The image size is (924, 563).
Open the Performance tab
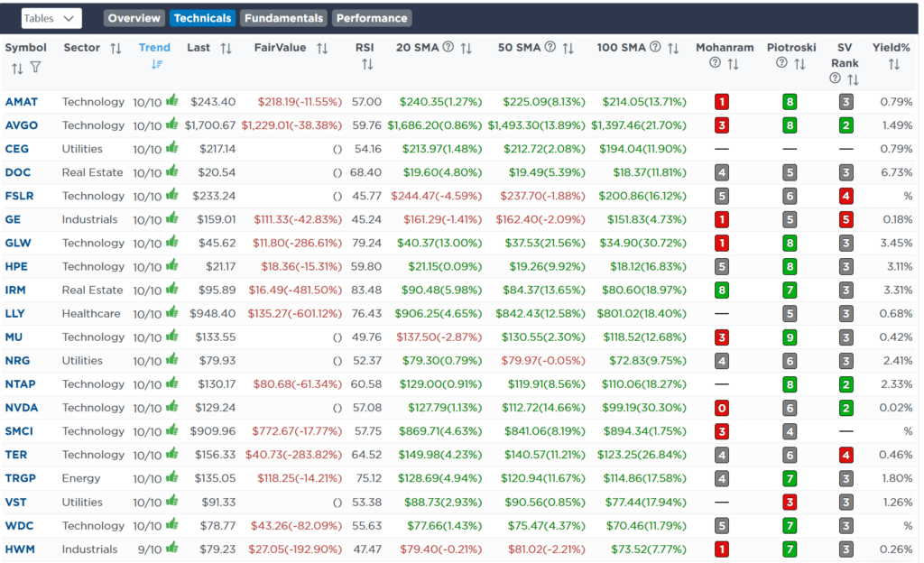[x=372, y=17]
